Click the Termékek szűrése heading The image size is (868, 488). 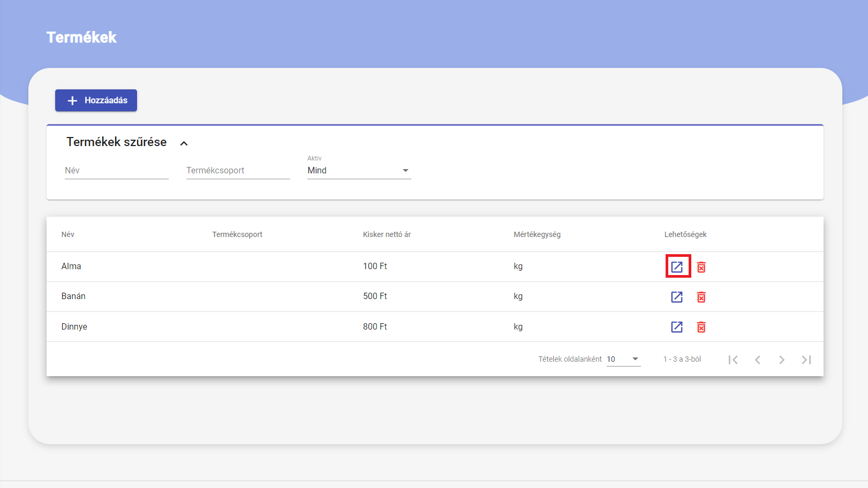pyautogui.click(x=116, y=142)
